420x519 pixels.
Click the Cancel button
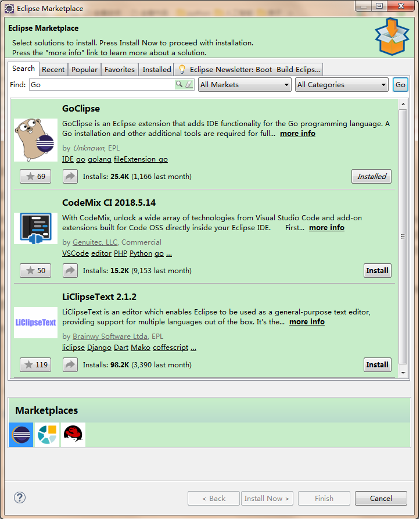[381, 499]
